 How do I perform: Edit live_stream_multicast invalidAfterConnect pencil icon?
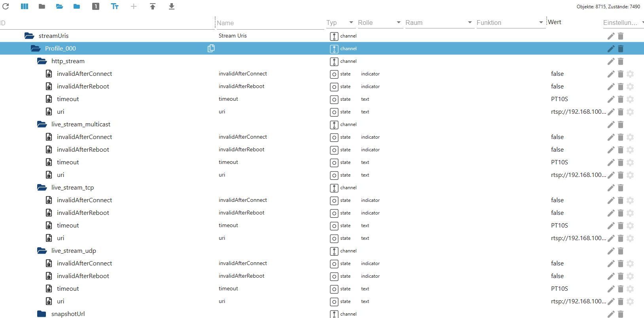611,137
